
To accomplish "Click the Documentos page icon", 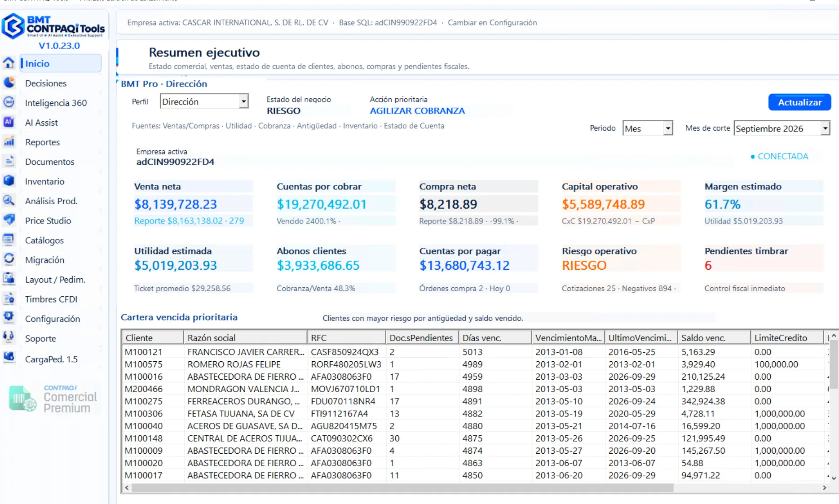I will 9,161.
